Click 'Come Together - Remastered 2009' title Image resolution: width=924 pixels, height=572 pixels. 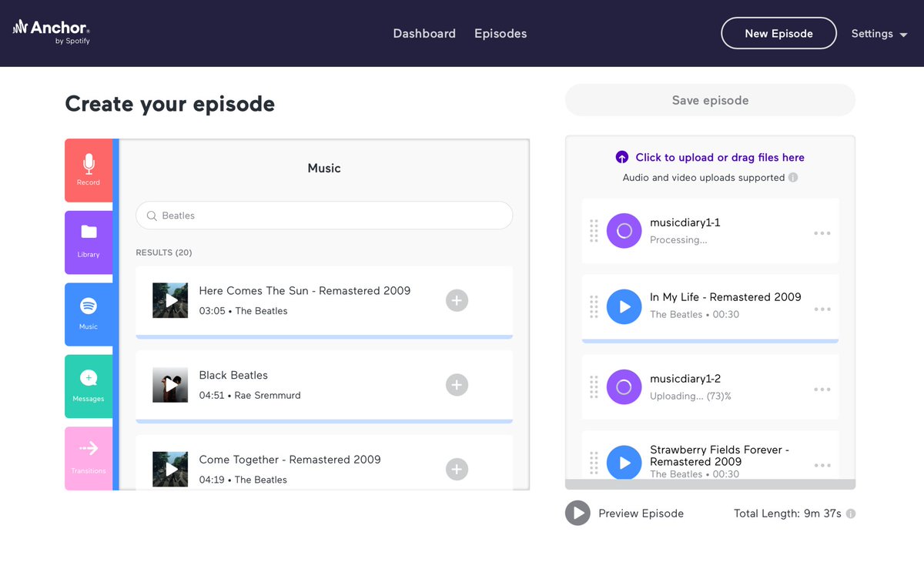[x=290, y=460]
